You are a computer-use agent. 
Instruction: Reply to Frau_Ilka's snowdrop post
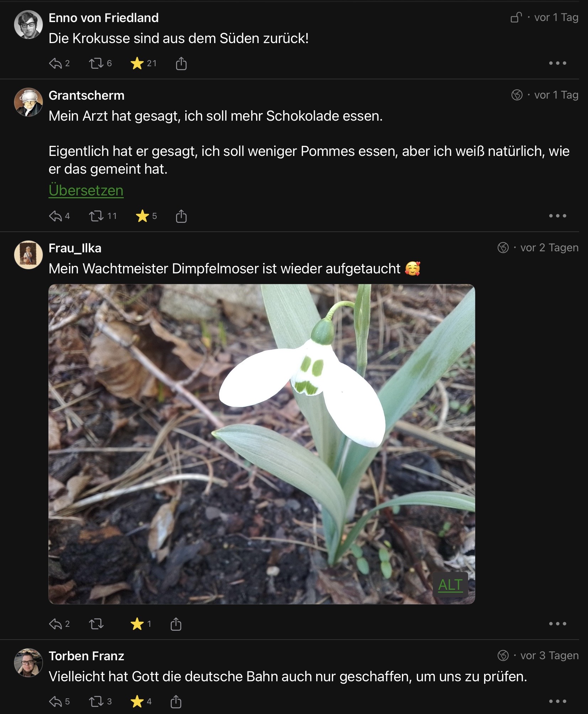(56, 624)
